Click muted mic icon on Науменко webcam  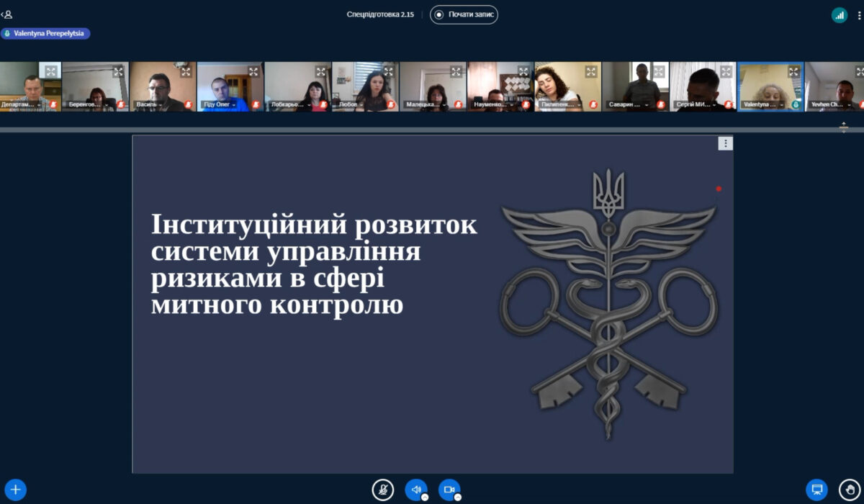[526, 104]
